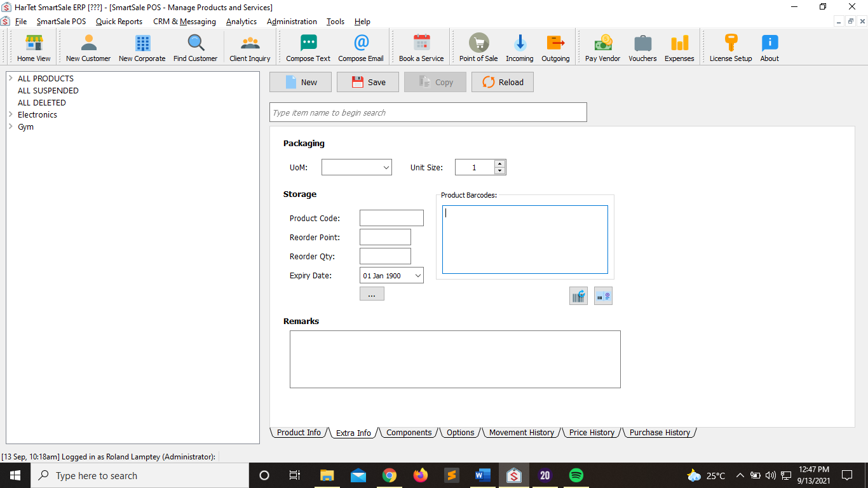This screenshot has width=868, height=488.
Task: Switch to Purchase History tab
Action: coord(660,433)
